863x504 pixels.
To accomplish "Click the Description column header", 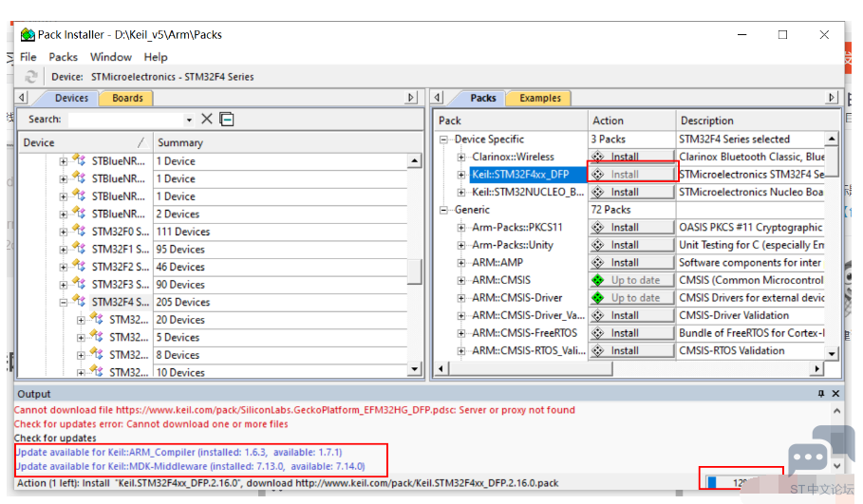I will 757,121.
